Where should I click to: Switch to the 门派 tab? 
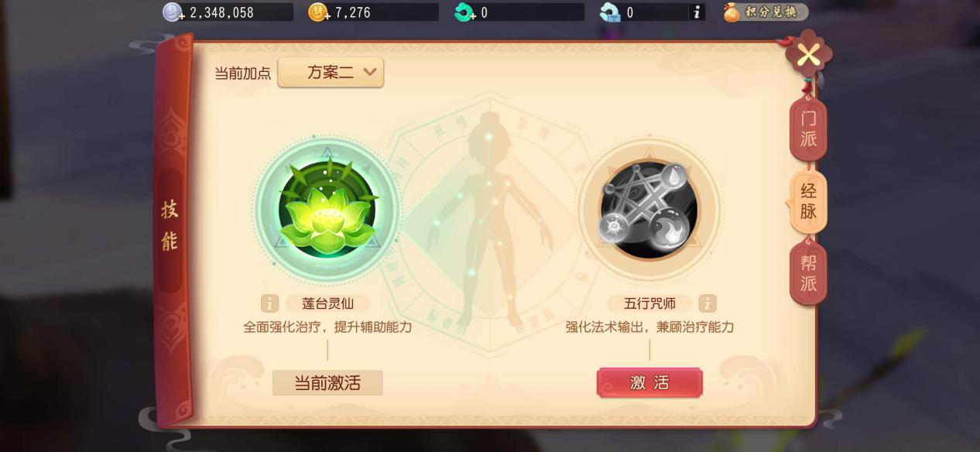pos(808,129)
